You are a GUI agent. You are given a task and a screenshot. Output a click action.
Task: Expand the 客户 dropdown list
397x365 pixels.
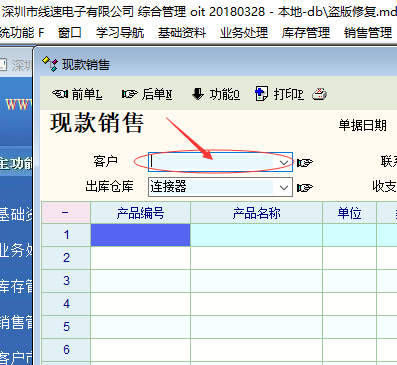284,162
